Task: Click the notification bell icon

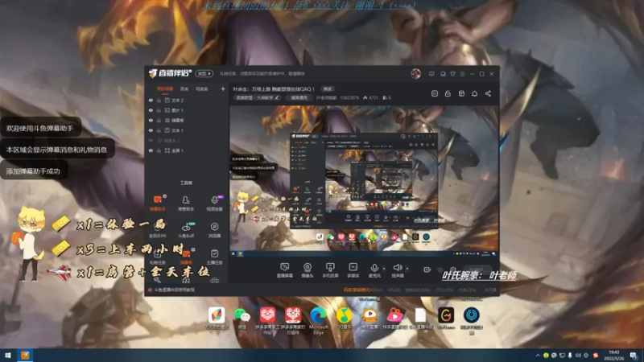Action: point(474,93)
